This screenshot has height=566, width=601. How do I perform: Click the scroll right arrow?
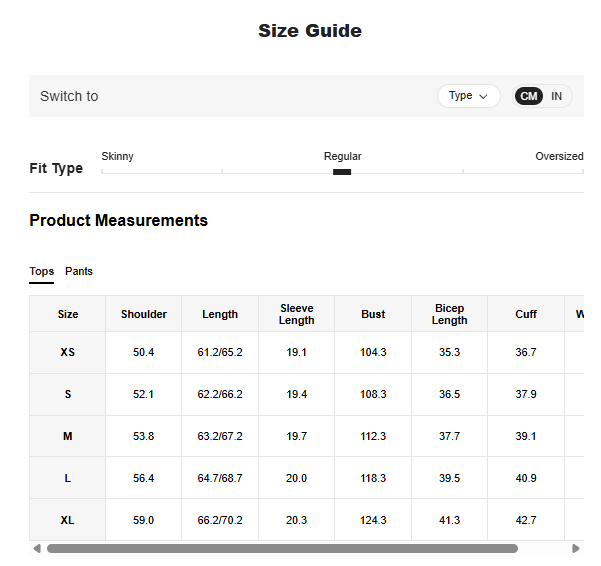point(575,549)
